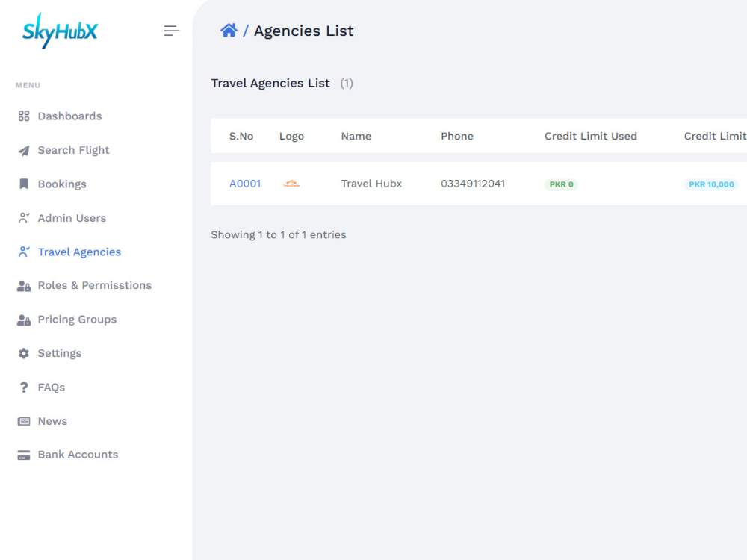Open Roles & Permisstions menu item
This screenshot has width=747, height=560.
pyautogui.click(x=94, y=285)
